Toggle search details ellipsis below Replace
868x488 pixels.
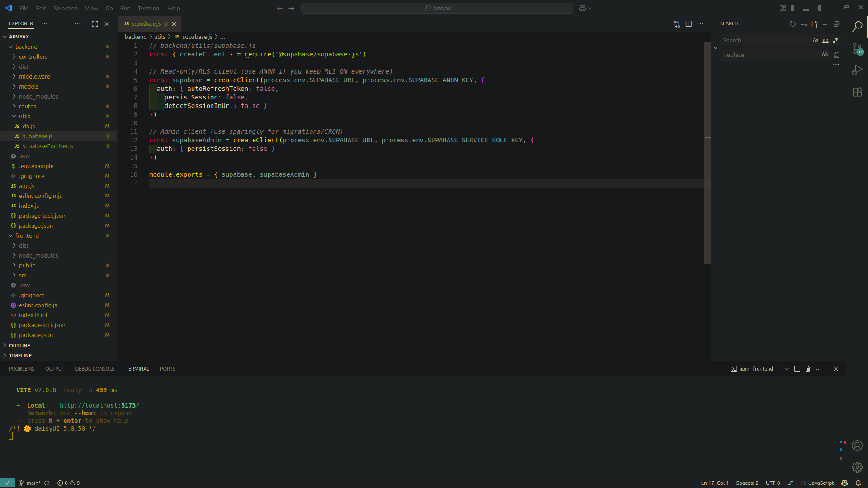(x=836, y=65)
